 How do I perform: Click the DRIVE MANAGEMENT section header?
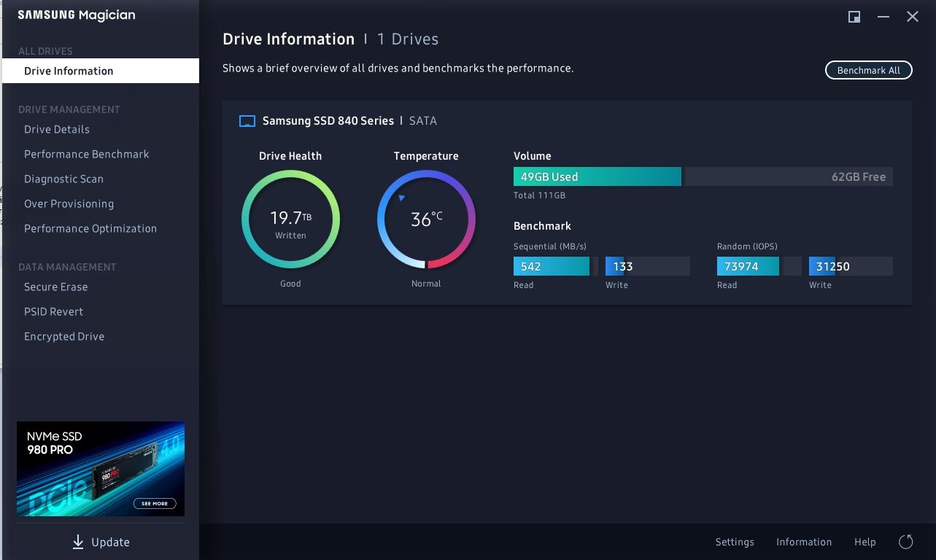tap(69, 109)
